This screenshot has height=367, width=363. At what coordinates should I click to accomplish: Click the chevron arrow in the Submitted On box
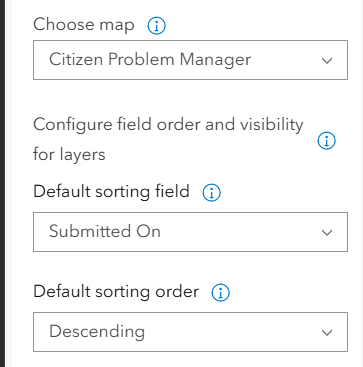pos(327,232)
